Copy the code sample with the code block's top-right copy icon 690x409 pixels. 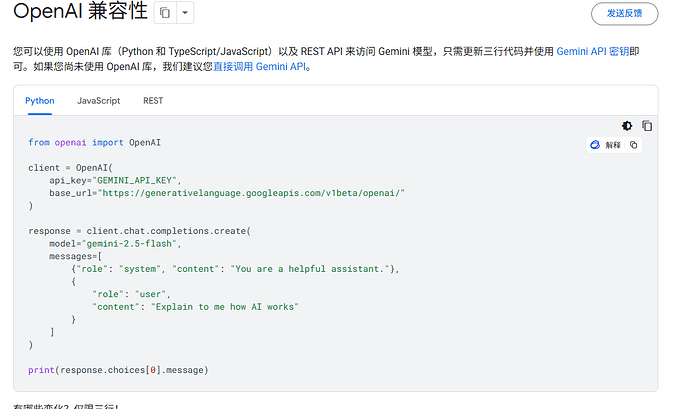click(647, 126)
